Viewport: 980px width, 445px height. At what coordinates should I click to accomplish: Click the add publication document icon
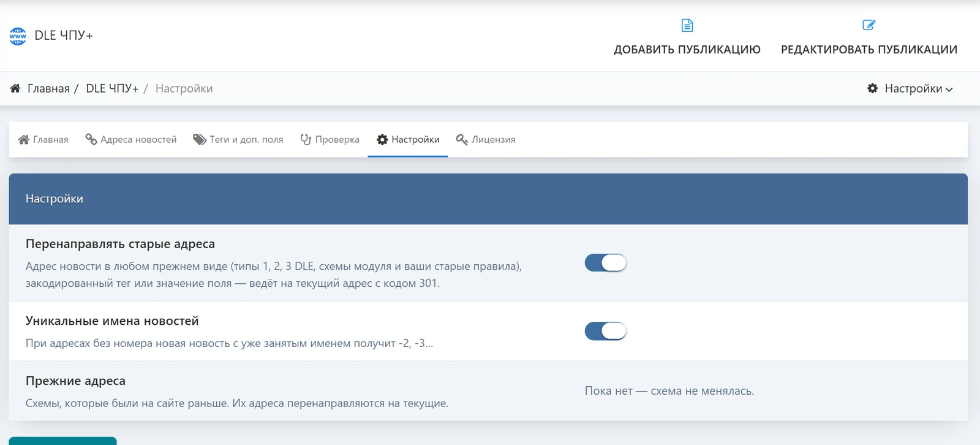(687, 25)
